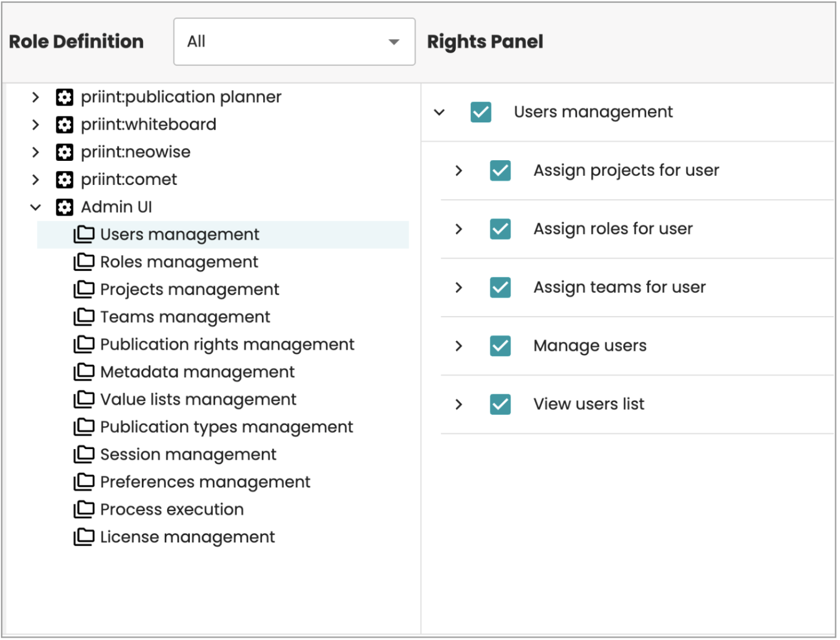Expand the Assign teams for user entry
The image size is (840, 640).
pos(459,288)
